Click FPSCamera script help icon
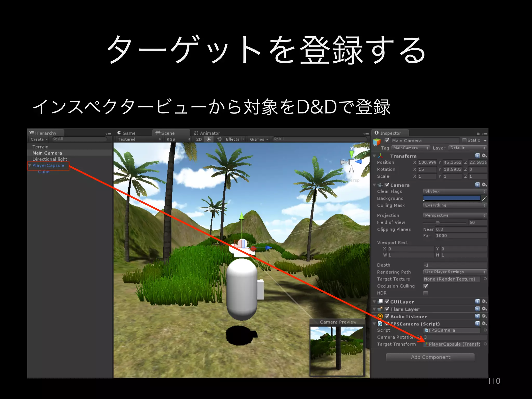Screen dimensions: 532x399 (477, 323)
